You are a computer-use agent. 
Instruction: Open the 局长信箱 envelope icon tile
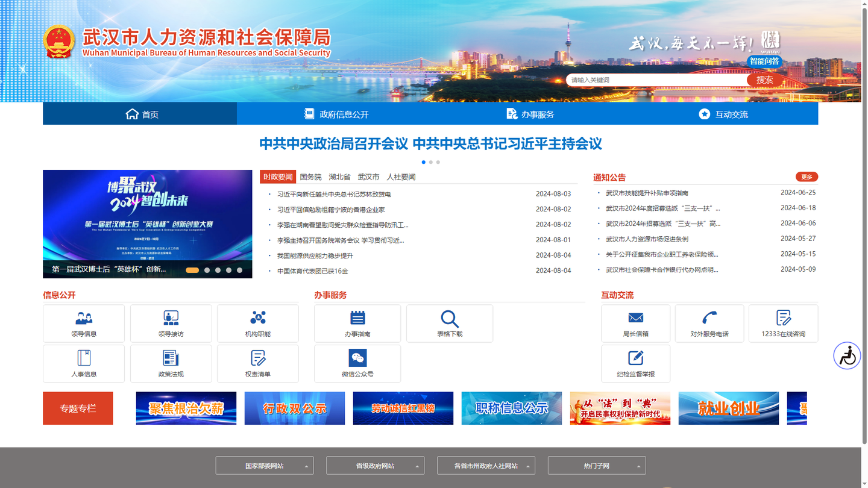pyautogui.click(x=635, y=324)
